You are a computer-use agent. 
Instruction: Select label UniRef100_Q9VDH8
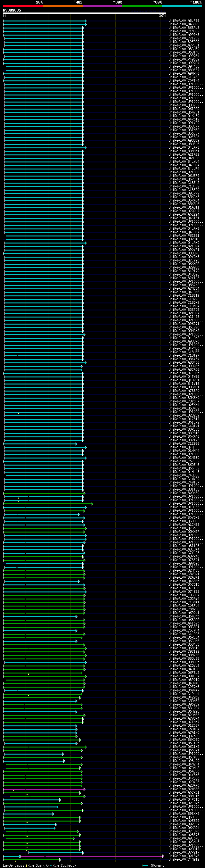coord(184,257)
